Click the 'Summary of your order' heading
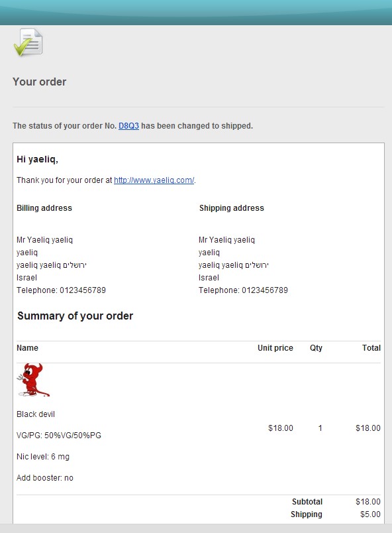 (75, 316)
